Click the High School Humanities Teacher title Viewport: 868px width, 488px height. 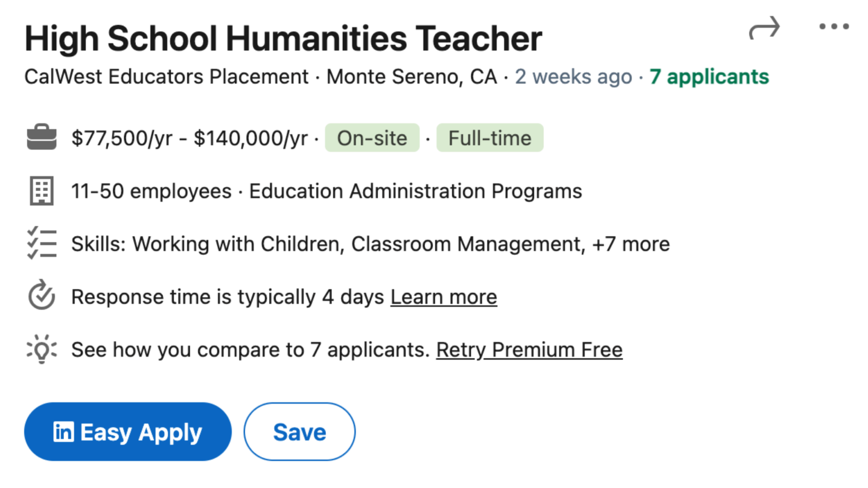pos(283,39)
